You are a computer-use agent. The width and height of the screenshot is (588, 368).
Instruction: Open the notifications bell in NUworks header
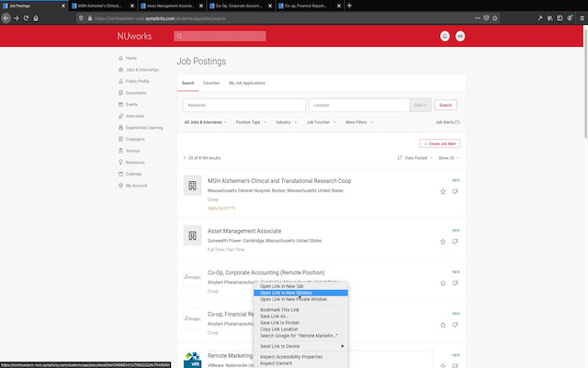pyautogui.click(x=445, y=36)
